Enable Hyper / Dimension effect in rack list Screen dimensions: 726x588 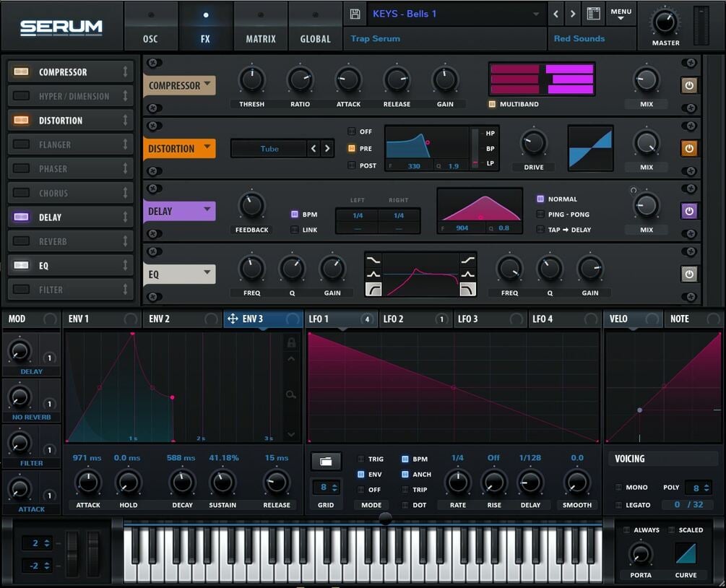(21, 96)
